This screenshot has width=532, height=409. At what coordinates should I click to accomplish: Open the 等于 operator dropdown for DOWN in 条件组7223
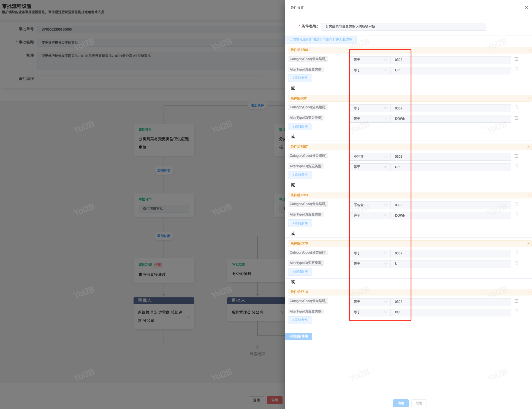(x=370, y=216)
